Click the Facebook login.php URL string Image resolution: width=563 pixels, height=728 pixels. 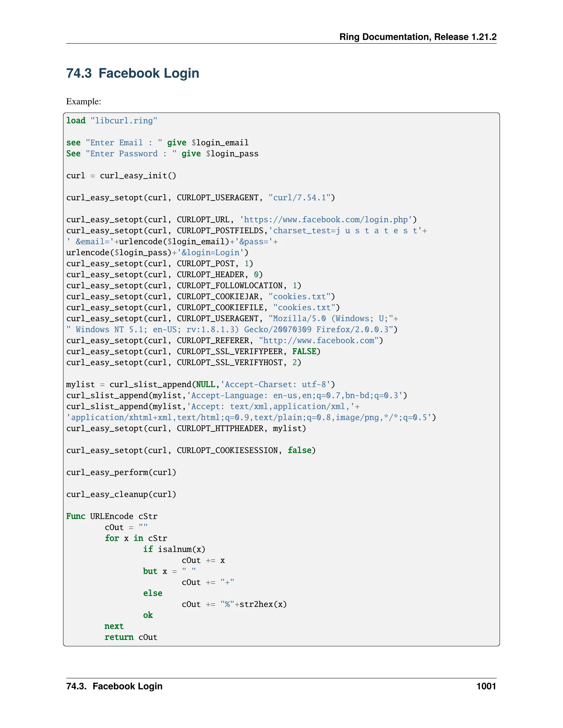click(x=326, y=220)
